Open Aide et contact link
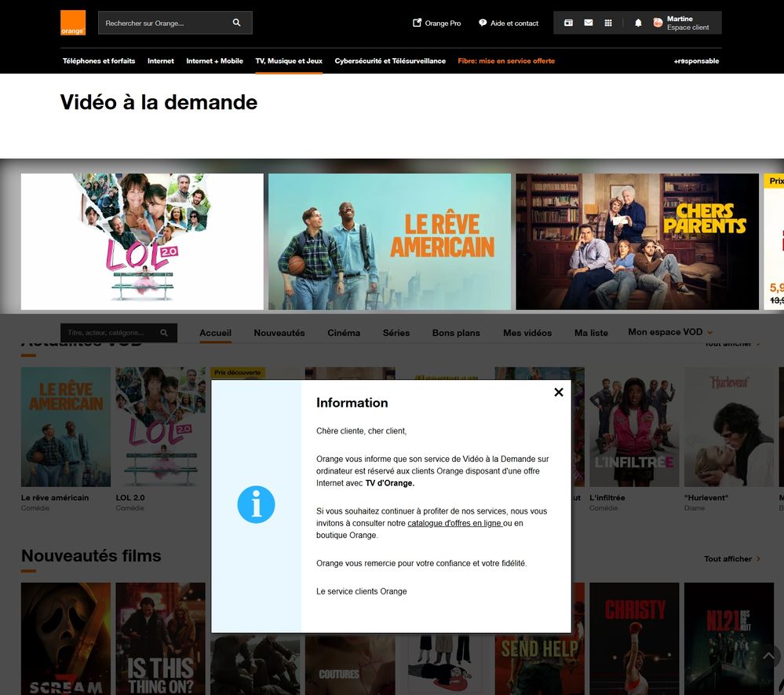The image size is (784, 695). click(509, 23)
